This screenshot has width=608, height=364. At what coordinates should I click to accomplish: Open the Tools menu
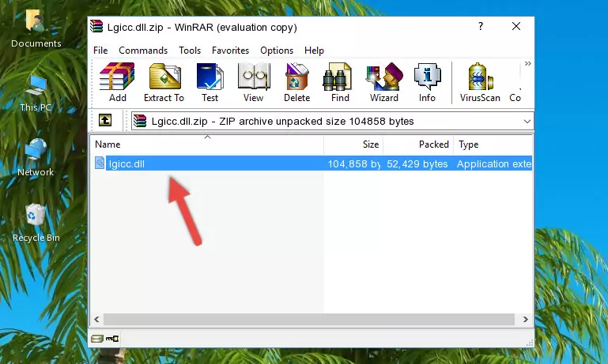pyautogui.click(x=190, y=51)
